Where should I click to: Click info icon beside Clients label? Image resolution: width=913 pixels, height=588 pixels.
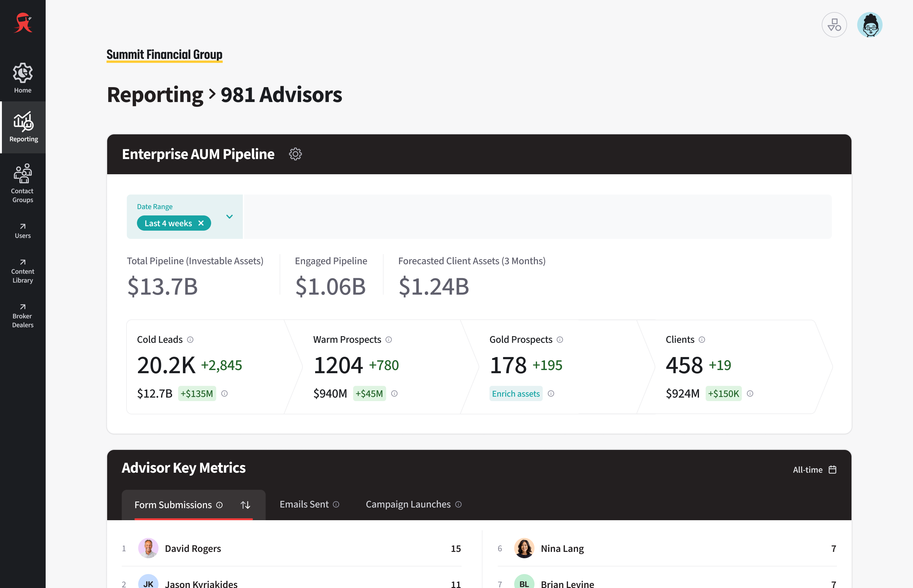[702, 339]
